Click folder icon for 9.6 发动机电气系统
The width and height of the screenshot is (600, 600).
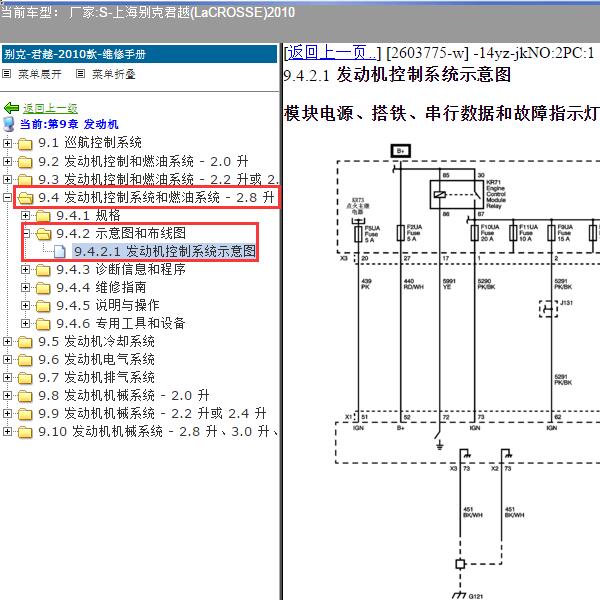(x=25, y=360)
